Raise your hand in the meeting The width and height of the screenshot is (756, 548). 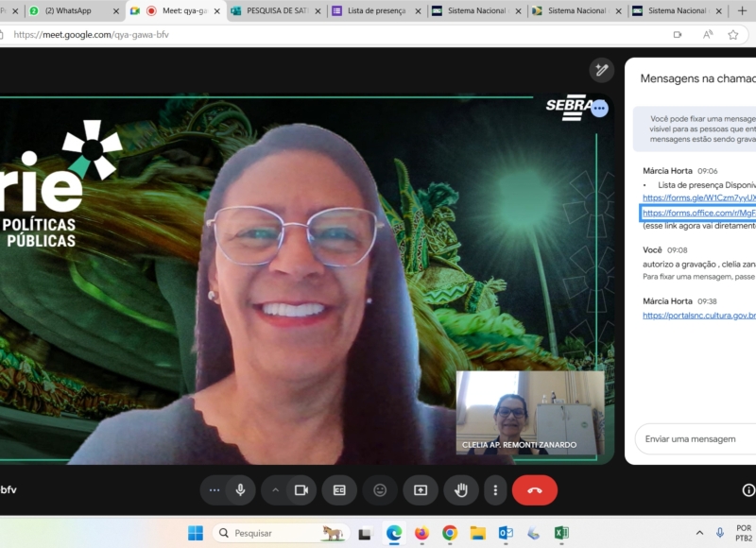pos(461,490)
